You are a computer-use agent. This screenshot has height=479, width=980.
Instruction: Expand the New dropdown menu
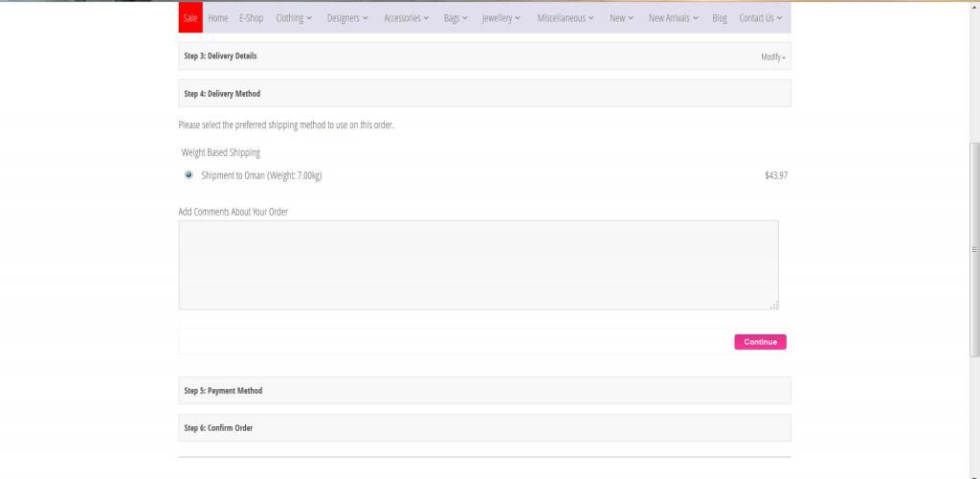[x=622, y=18]
